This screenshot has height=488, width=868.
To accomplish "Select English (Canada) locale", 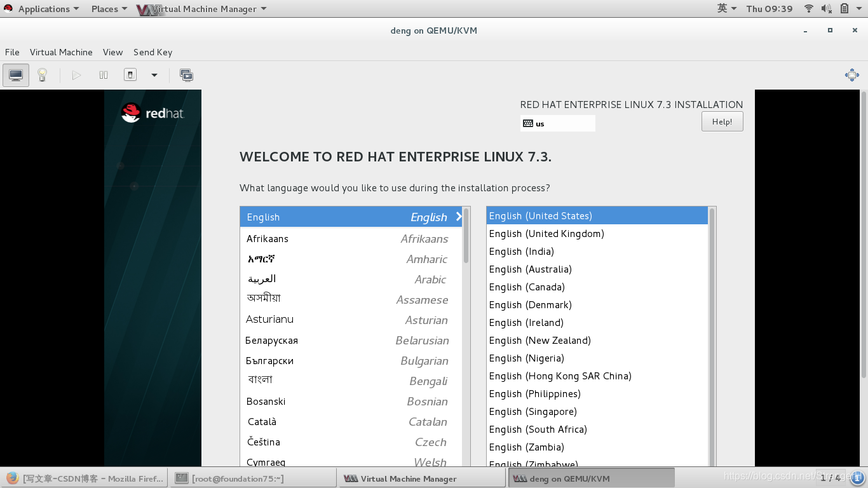I will point(597,287).
